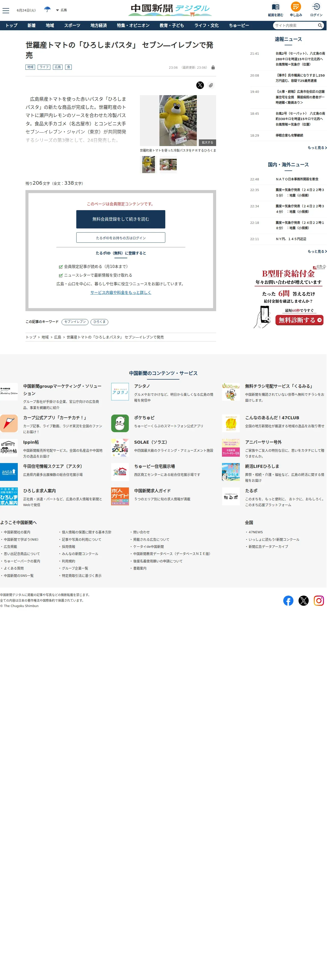Open the 特集・オピニオン nav item

click(x=133, y=25)
